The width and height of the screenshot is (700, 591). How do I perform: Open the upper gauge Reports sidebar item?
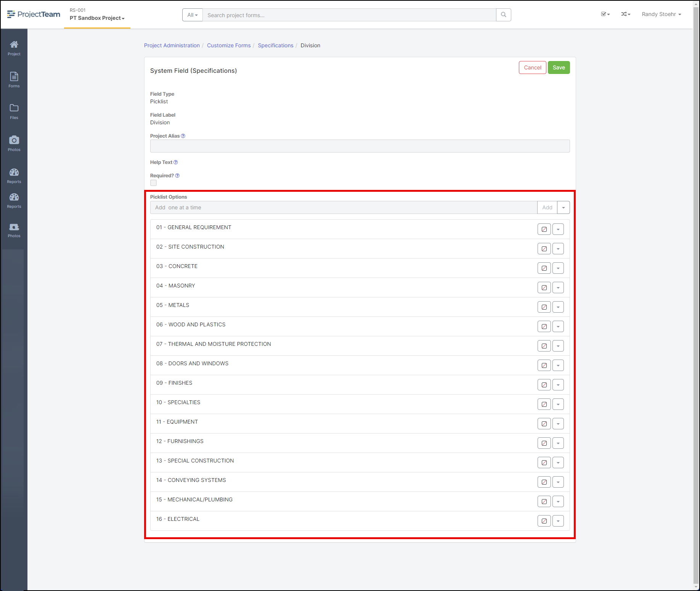click(14, 176)
